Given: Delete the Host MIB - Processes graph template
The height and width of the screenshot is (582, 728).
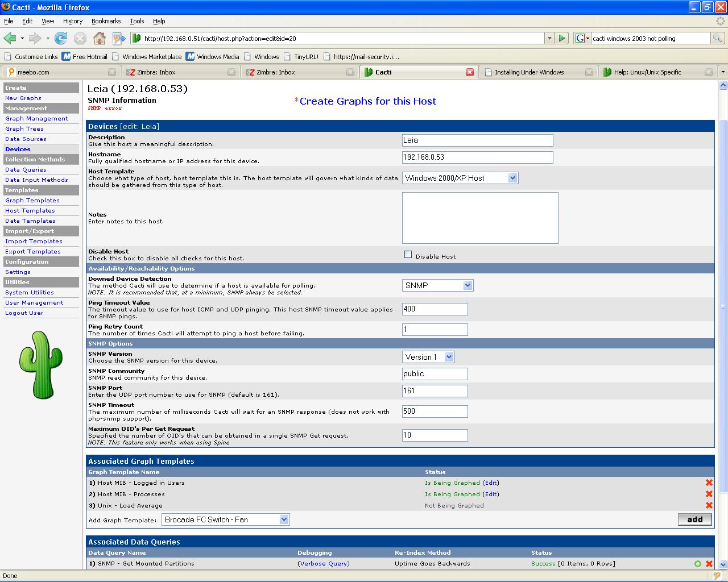Looking at the screenshot, I should click(709, 494).
